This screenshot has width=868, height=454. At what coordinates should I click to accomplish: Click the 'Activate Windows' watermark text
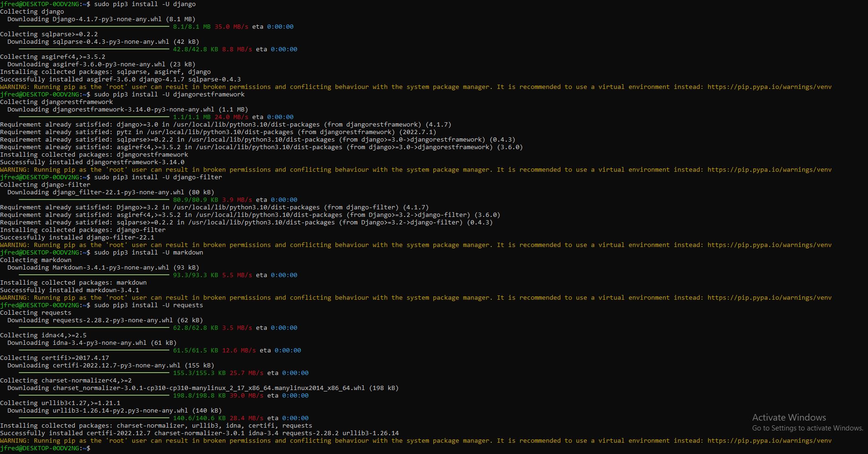coord(788,417)
